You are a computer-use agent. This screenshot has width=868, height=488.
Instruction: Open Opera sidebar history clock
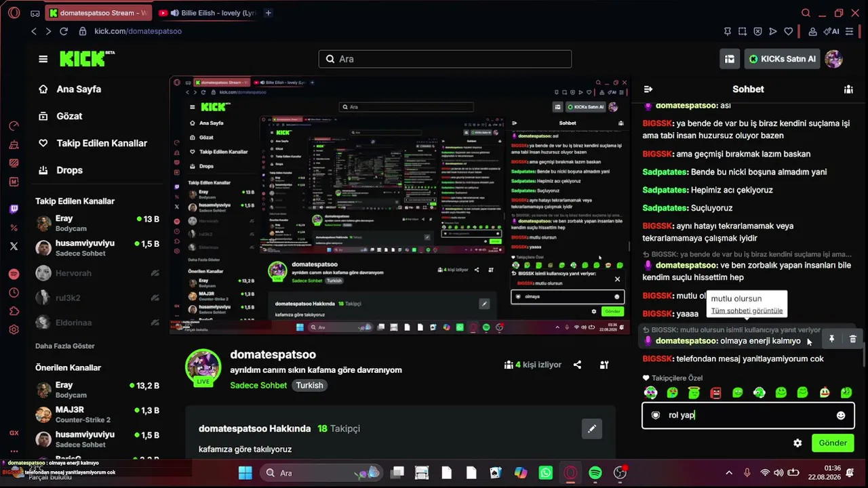click(14, 293)
